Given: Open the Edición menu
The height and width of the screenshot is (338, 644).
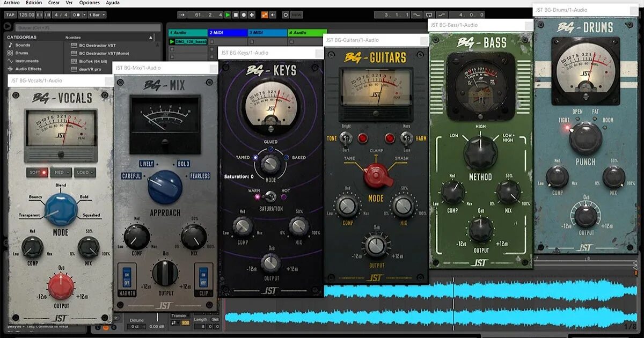Looking at the screenshot, I should click(x=34, y=3).
